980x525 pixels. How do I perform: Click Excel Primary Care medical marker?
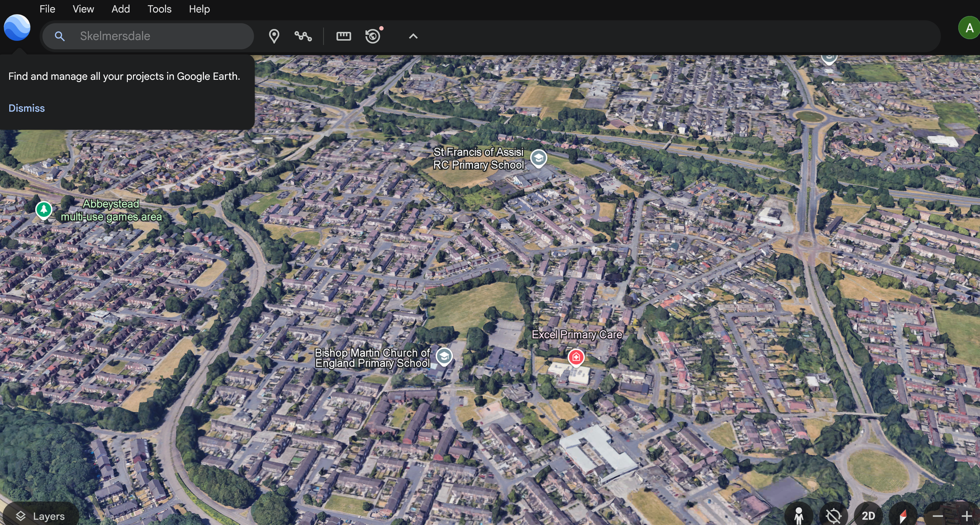point(575,357)
